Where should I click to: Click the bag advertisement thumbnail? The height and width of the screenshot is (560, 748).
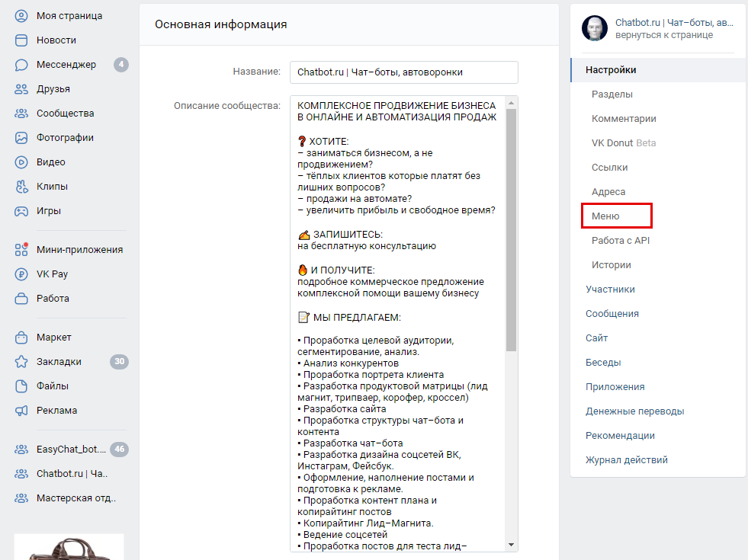click(69, 547)
